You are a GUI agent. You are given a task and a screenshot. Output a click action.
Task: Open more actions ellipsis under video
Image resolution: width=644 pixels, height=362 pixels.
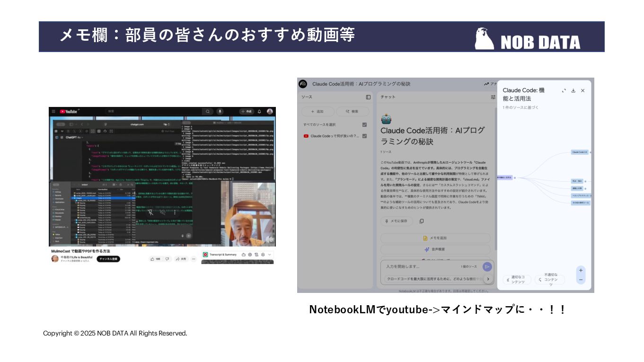[194, 259]
